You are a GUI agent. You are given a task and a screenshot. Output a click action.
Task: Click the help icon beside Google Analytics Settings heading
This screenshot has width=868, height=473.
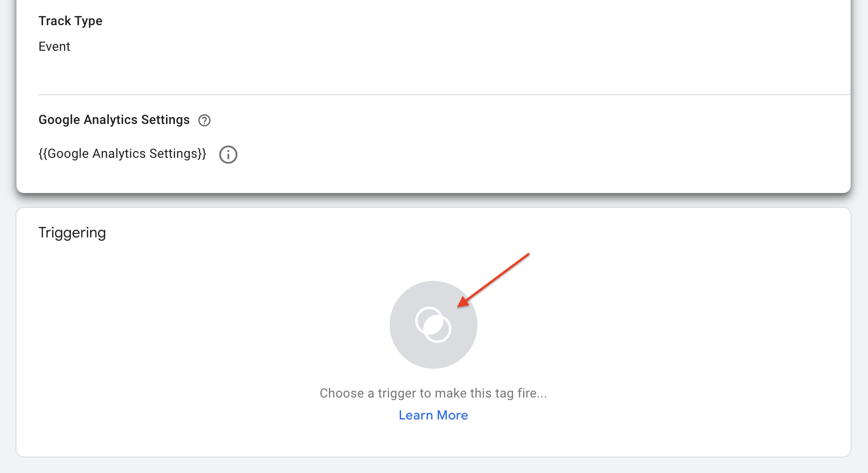[x=204, y=120]
